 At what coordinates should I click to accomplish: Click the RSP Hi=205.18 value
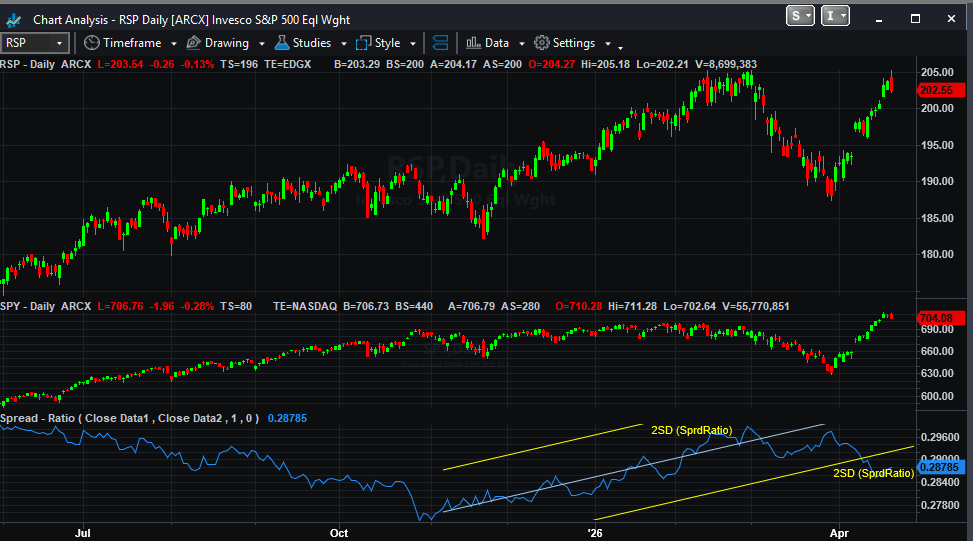[x=605, y=64]
